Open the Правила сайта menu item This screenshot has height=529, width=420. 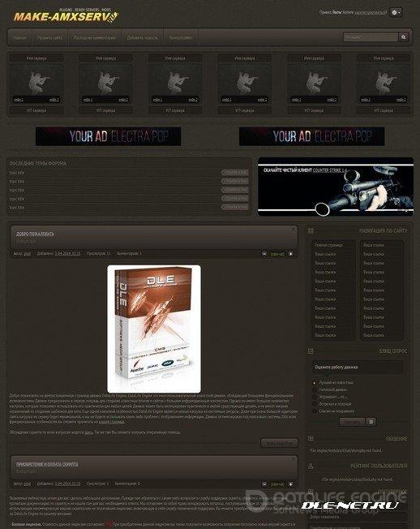[x=50, y=37]
